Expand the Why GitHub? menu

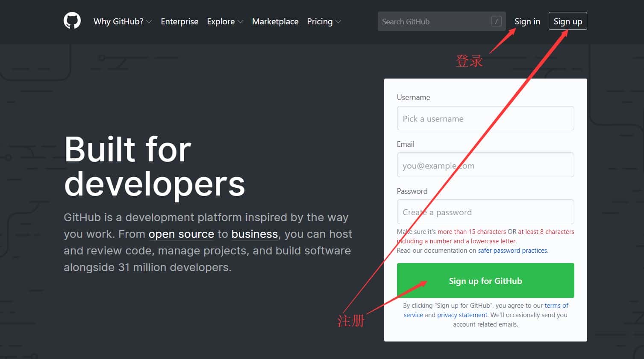coord(123,21)
